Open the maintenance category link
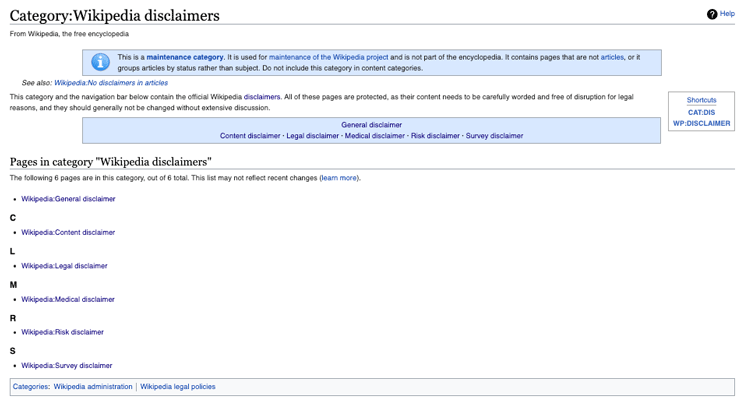 (185, 57)
